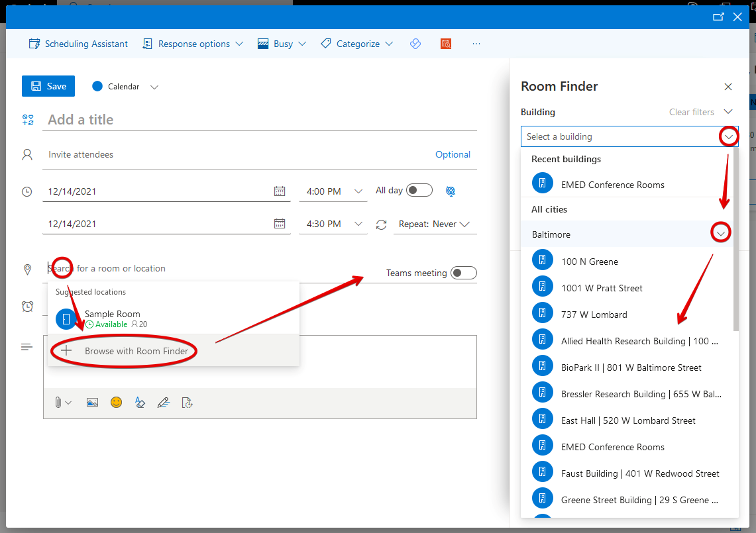The image size is (756, 533).
Task: Enable the Teams meeting toggle
Action: tap(463, 273)
